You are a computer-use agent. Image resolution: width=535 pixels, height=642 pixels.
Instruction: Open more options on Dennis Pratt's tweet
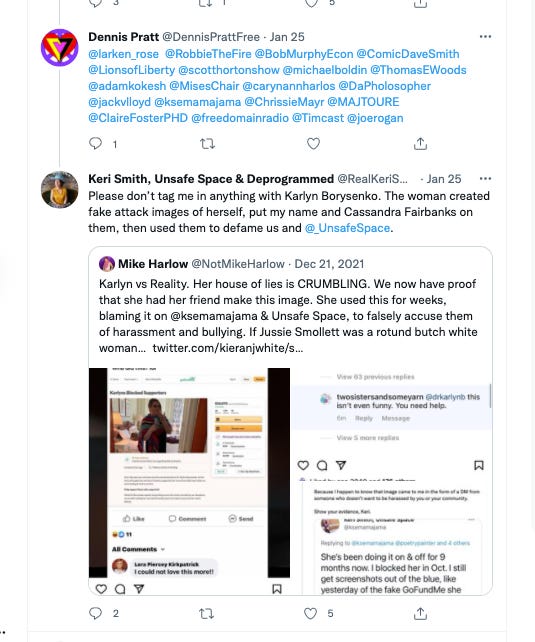click(485, 37)
